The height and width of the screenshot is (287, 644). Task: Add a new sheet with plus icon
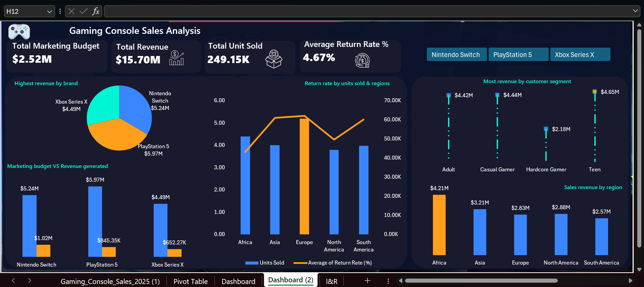point(367,281)
